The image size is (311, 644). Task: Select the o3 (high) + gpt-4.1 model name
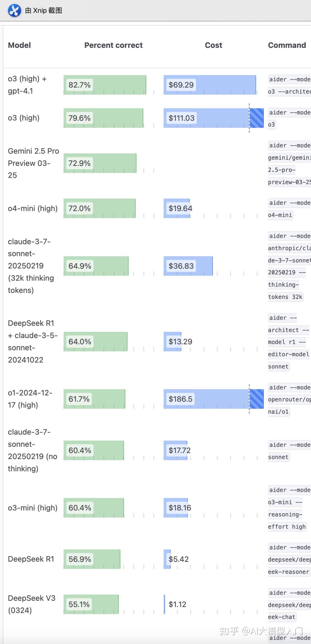click(x=27, y=85)
